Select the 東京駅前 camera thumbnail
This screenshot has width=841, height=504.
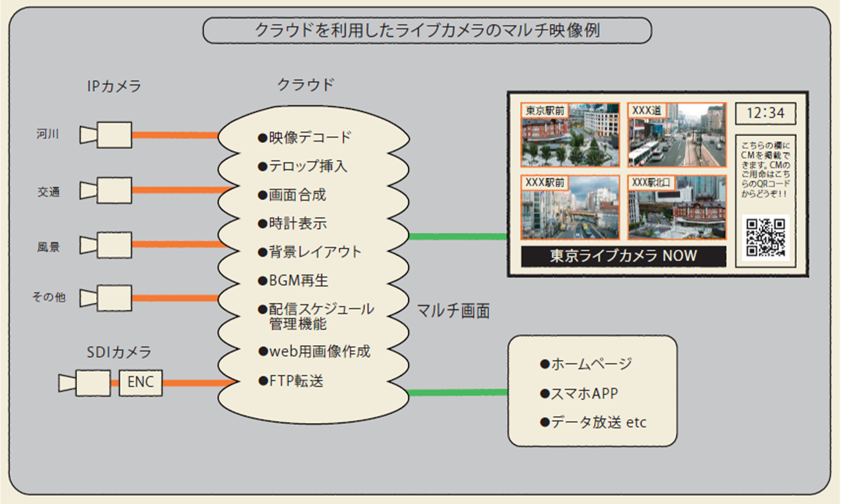(x=570, y=135)
